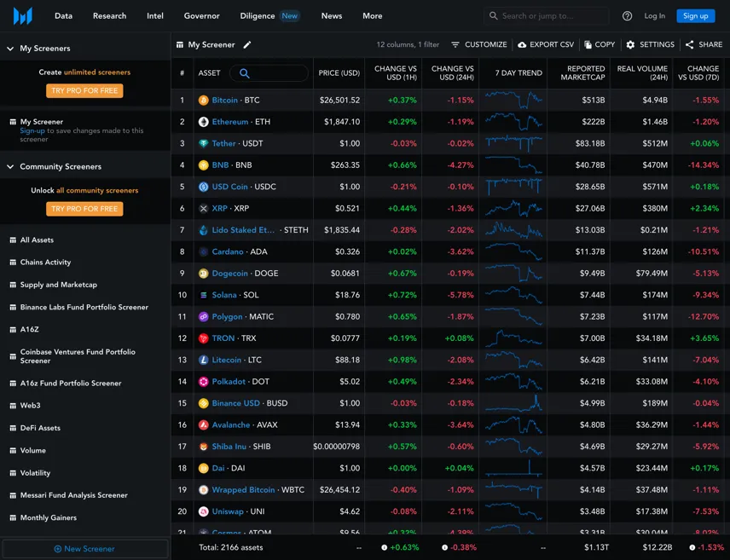
Task: Click the Dai coin icon
Action: coord(204,468)
